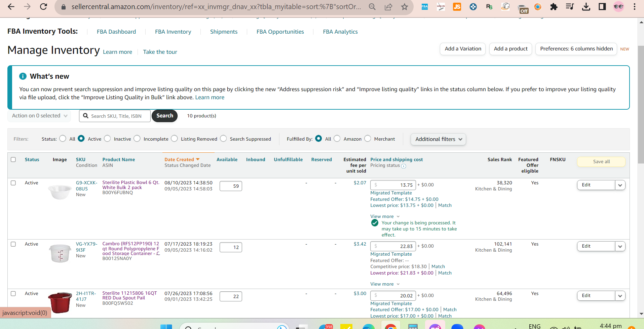Open the orange JS extension
644x329 pixels.
pos(457,7)
